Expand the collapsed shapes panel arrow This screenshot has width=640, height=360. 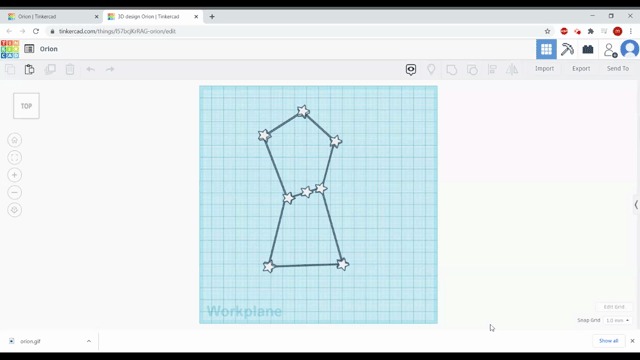(x=636, y=204)
